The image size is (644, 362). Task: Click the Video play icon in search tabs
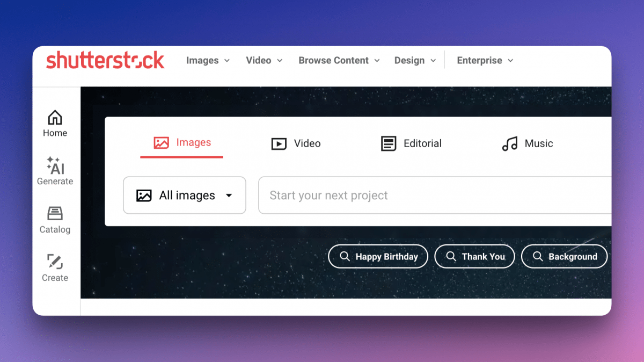click(x=279, y=144)
